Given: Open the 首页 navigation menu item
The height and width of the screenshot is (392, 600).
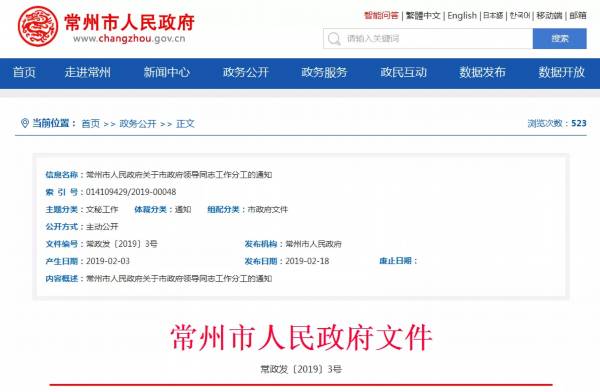Looking at the screenshot, I should tap(24, 72).
